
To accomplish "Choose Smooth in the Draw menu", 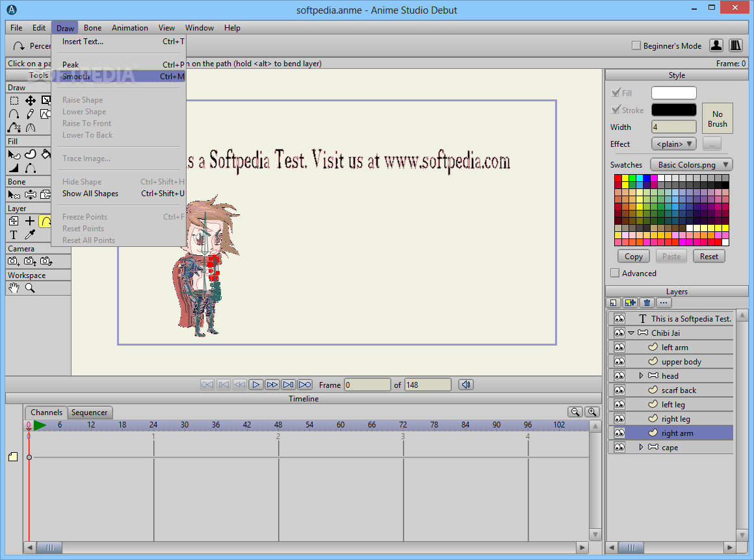I will coord(119,76).
